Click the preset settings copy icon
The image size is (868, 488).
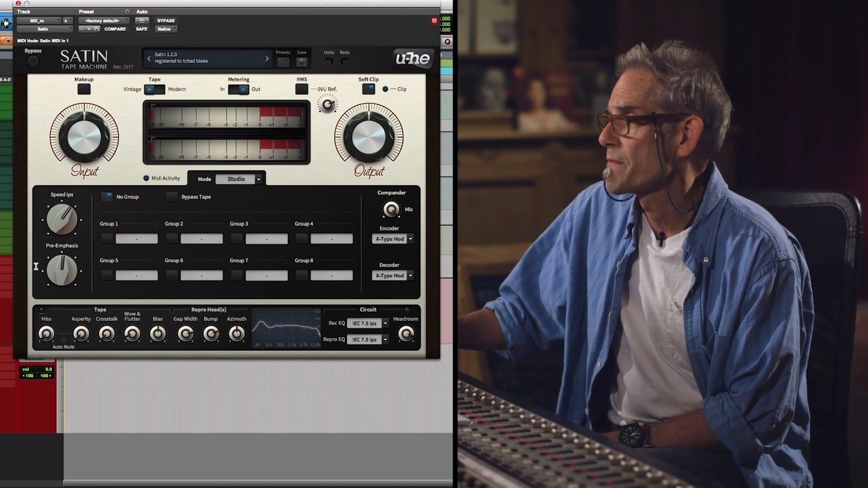point(97,29)
